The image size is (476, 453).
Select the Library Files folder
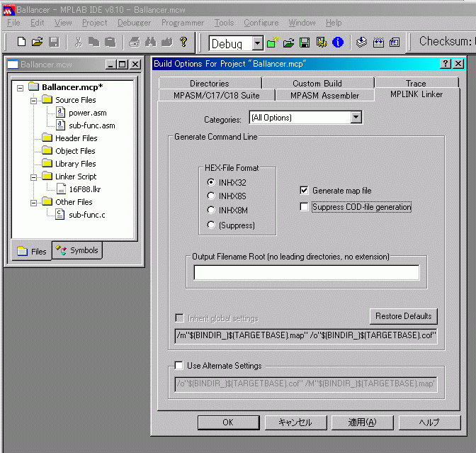[x=76, y=164]
